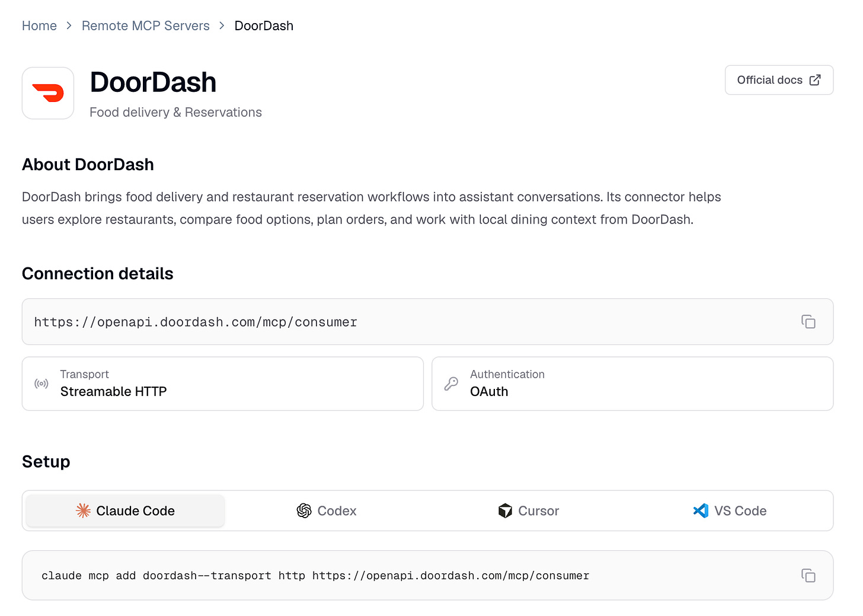Switch to the Codex setup tab

(x=327, y=510)
